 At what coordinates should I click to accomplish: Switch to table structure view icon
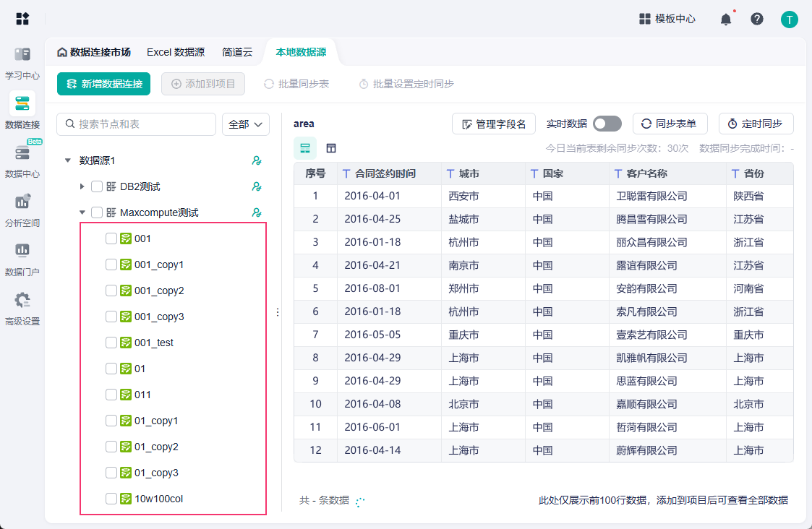click(x=331, y=148)
